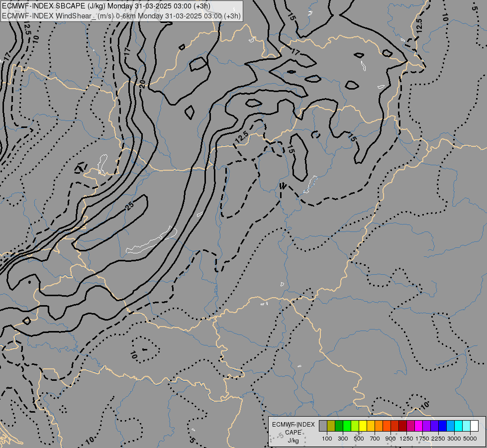The image size is (487, 448).
Task: Click the 1250 legend value
Action: (406, 439)
